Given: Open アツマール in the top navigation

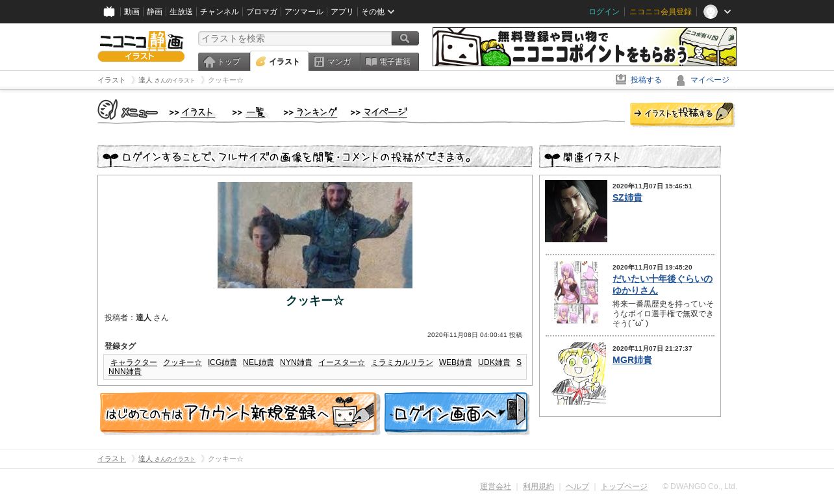Looking at the screenshot, I should pos(304,12).
